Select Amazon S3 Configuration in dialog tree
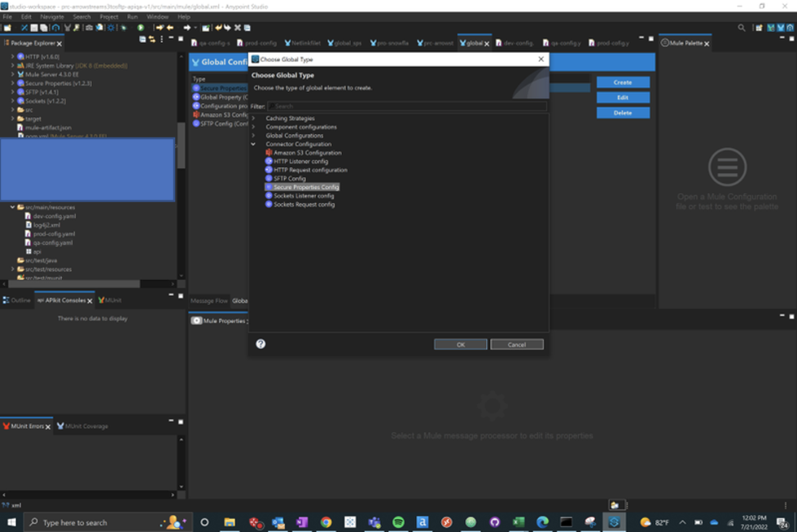 pos(304,152)
